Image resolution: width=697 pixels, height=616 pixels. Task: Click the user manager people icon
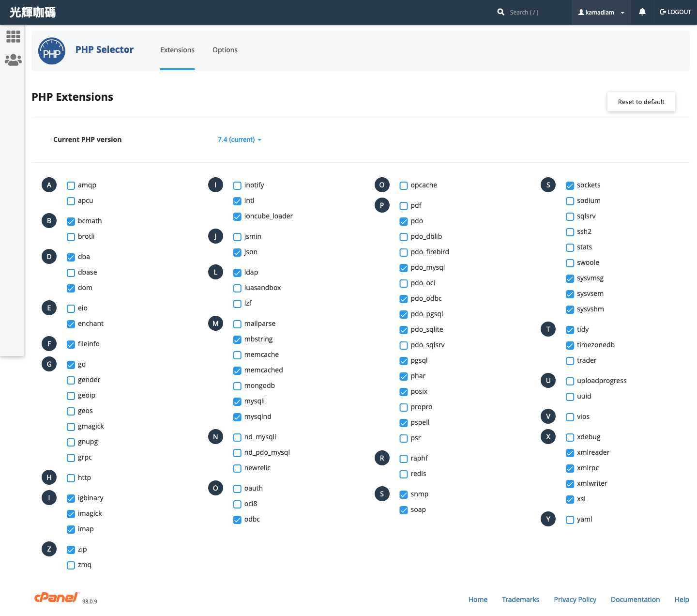pos(13,60)
